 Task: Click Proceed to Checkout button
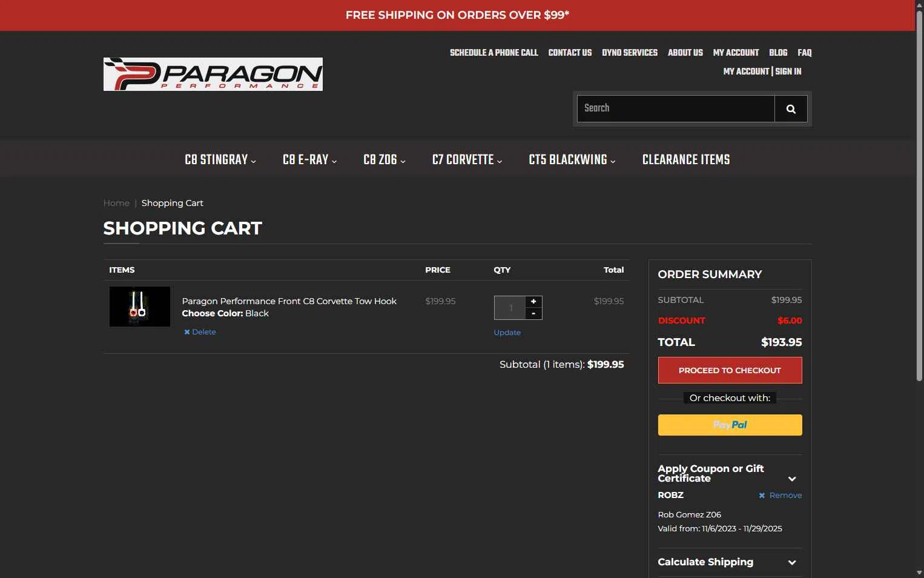pos(730,370)
